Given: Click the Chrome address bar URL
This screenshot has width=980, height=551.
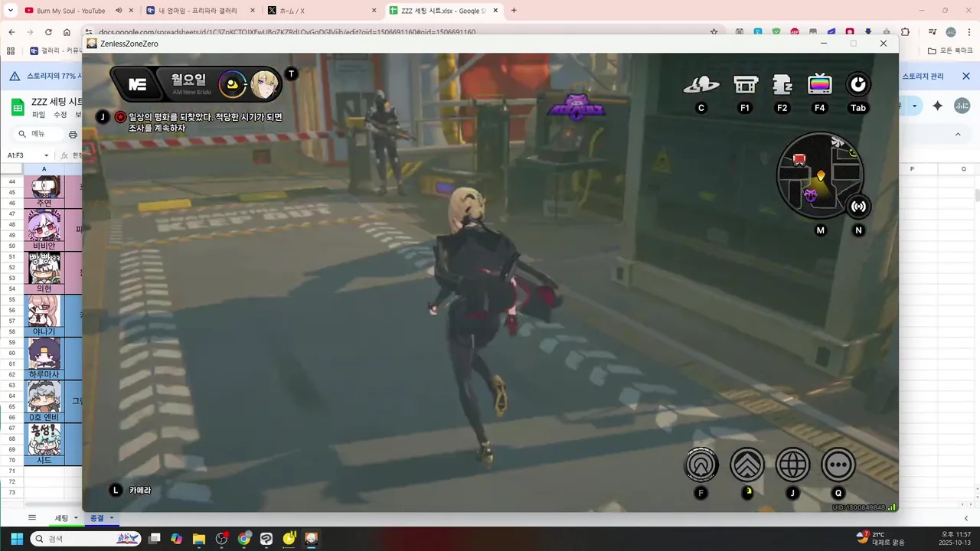Looking at the screenshot, I should pyautogui.click(x=287, y=33).
